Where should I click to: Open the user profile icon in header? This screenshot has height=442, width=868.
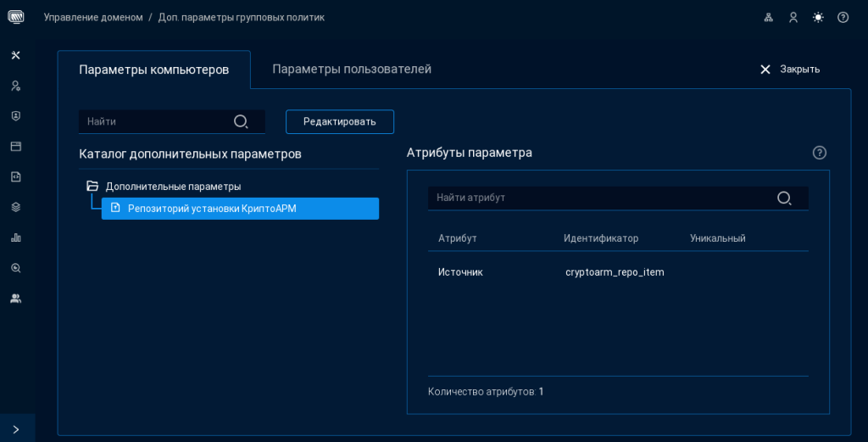pos(793,17)
